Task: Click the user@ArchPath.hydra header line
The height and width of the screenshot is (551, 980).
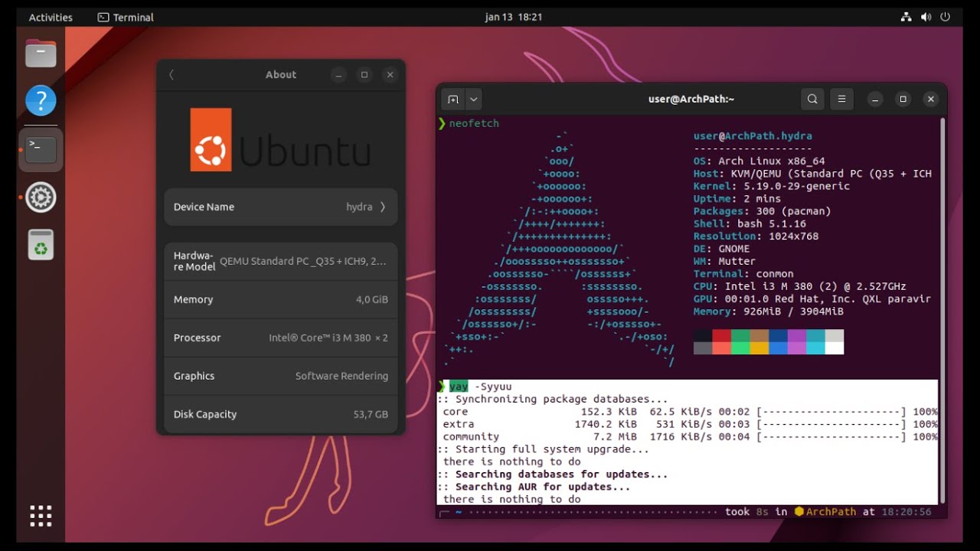Action: [753, 136]
